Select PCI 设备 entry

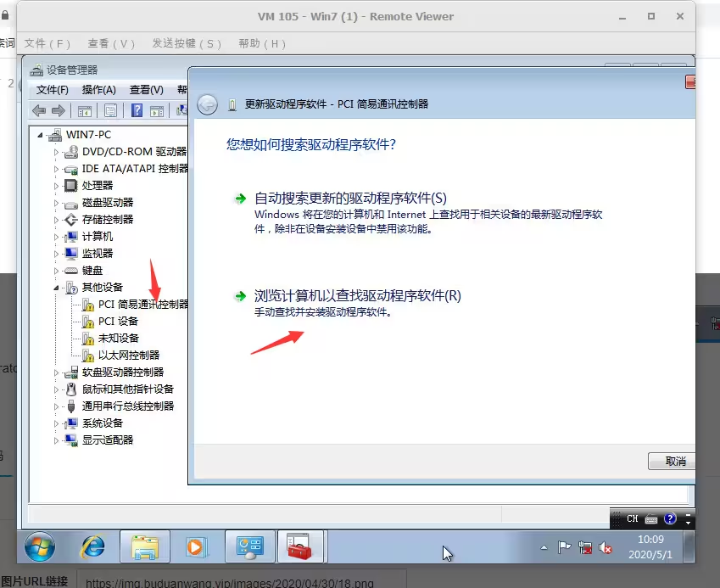click(118, 322)
